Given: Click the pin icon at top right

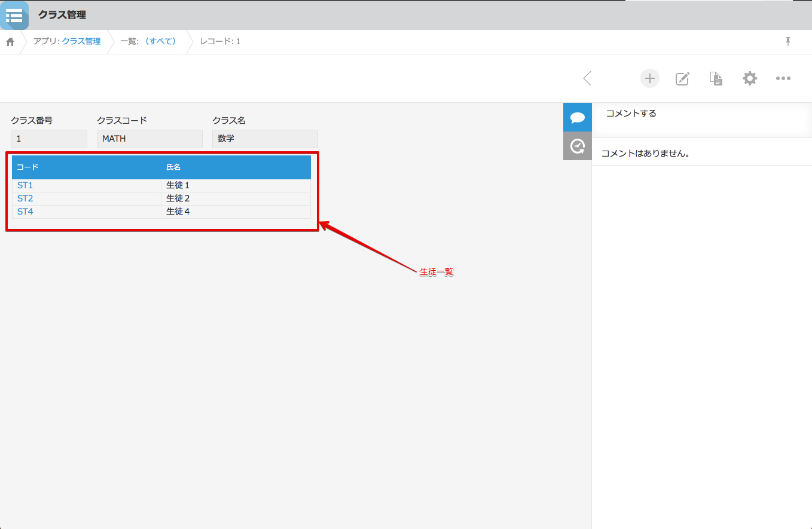Looking at the screenshot, I should (787, 41).
